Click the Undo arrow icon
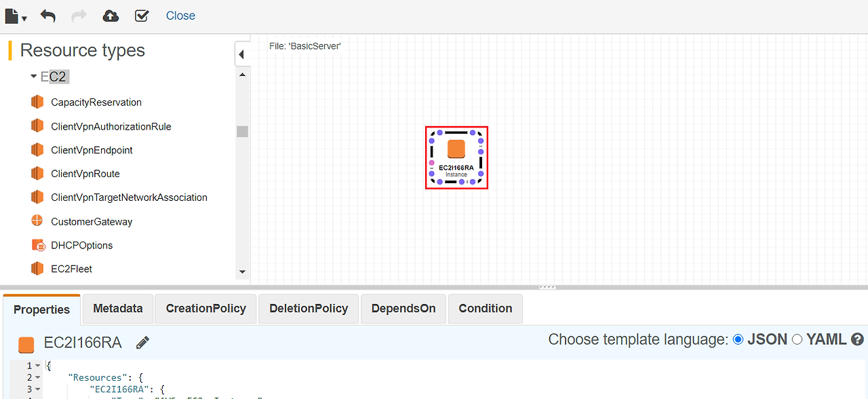868x399 pixels. (x=47, y=16)
